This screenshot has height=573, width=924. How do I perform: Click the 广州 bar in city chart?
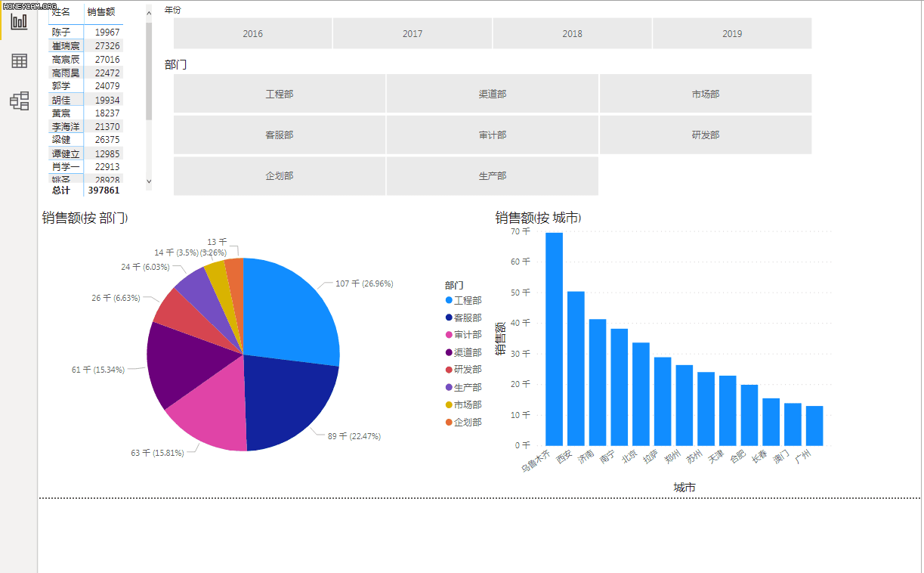point(814,426)
